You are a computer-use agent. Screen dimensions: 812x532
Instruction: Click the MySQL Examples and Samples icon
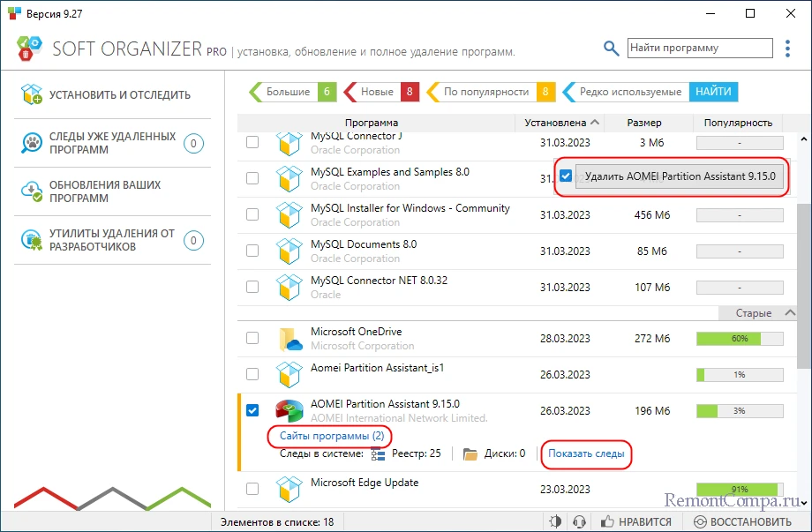(x=289, y=178)
